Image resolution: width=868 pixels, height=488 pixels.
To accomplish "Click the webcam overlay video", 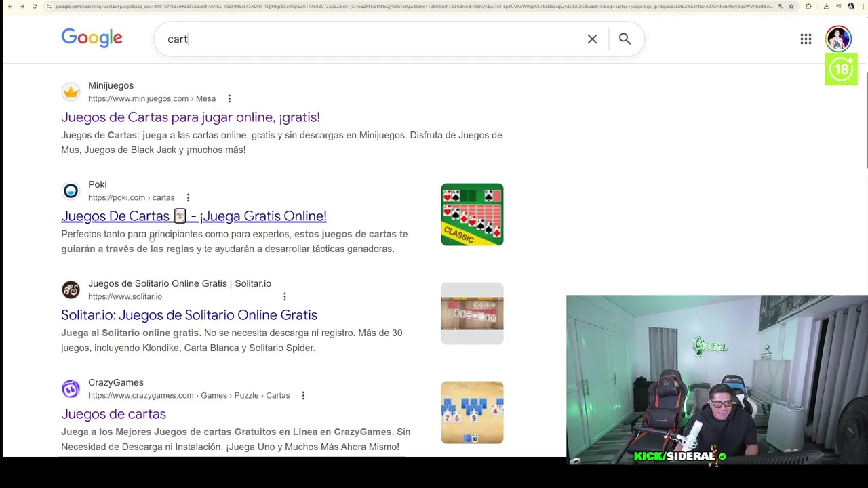I will [x=717, y=380].
